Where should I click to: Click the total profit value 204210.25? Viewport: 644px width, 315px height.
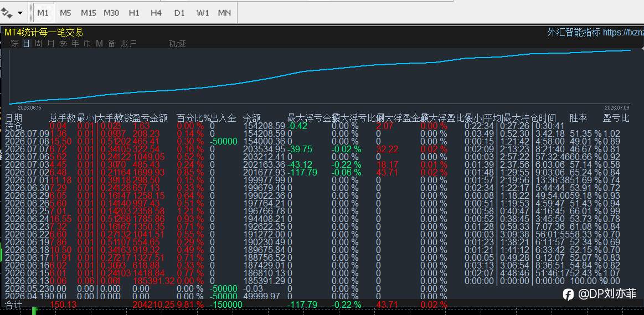point(154,304)
